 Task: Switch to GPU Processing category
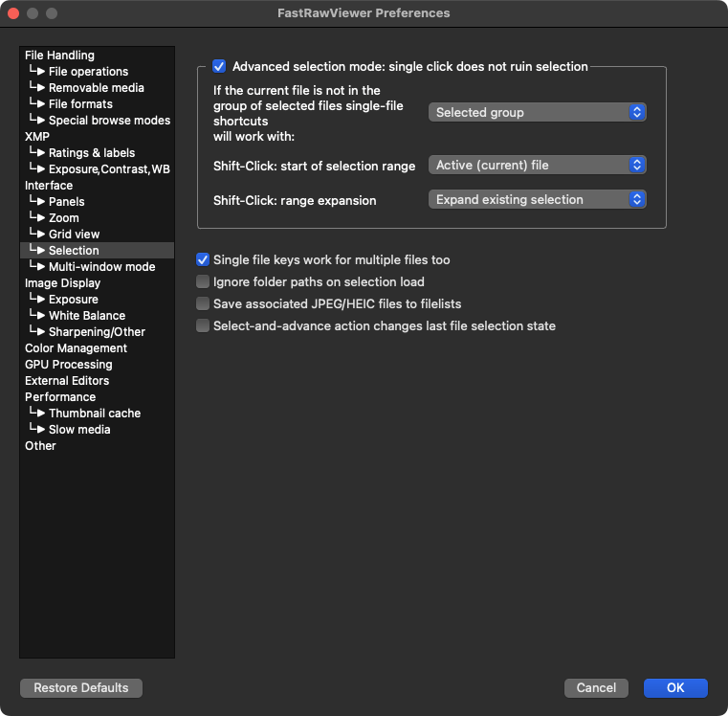tap(68, 365)
